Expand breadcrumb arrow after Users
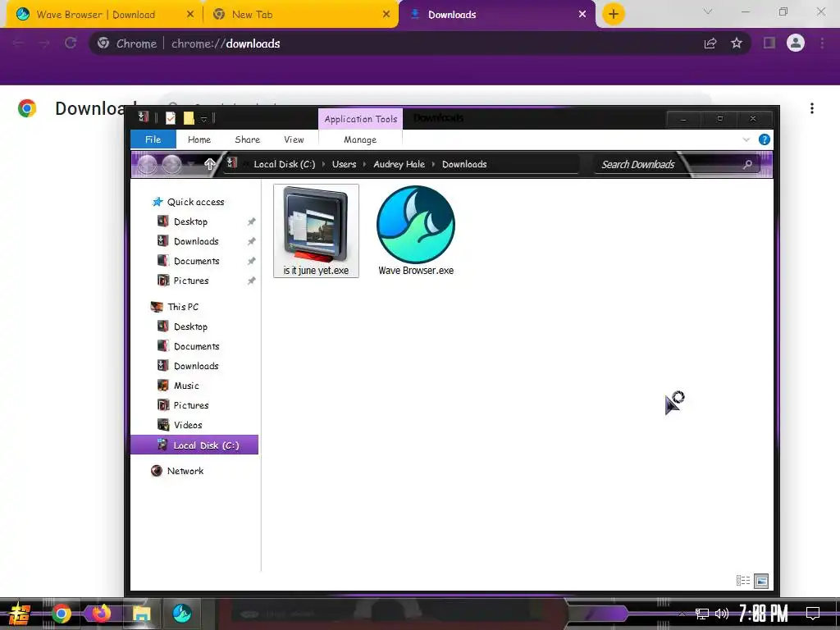The height and width of the screenshot is (630, 840). pyautogui.click(x=365, y=164)
